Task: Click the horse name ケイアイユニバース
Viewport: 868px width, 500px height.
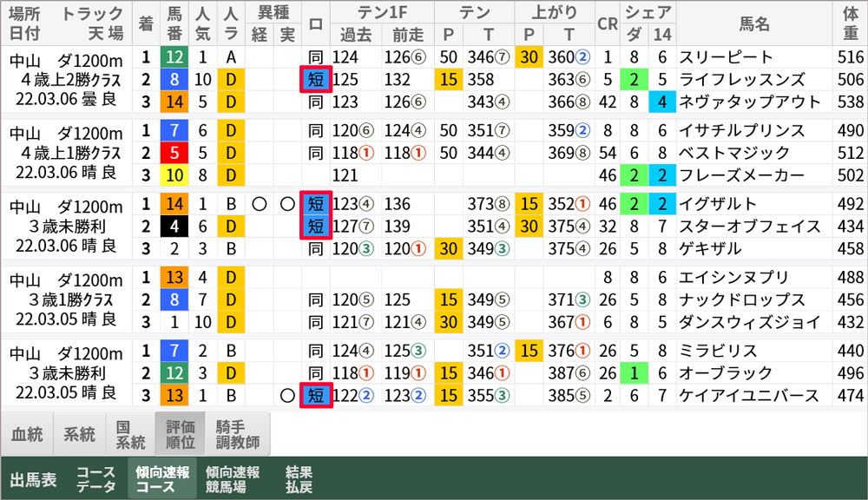Action: tap(749, 395)
